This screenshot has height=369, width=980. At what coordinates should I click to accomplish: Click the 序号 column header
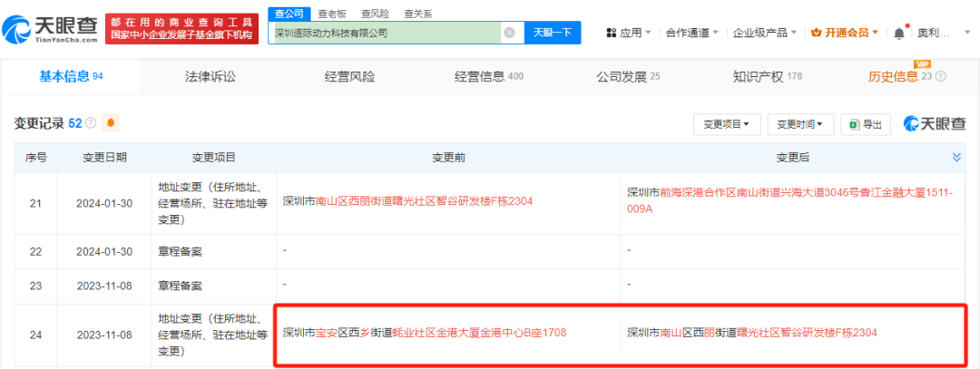(35, 158)
